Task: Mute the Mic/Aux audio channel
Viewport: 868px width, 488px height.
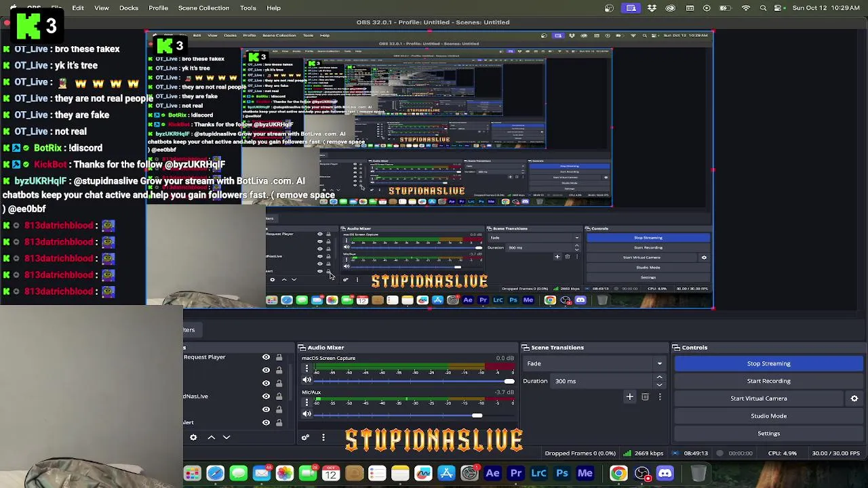Action: (307, 415)
